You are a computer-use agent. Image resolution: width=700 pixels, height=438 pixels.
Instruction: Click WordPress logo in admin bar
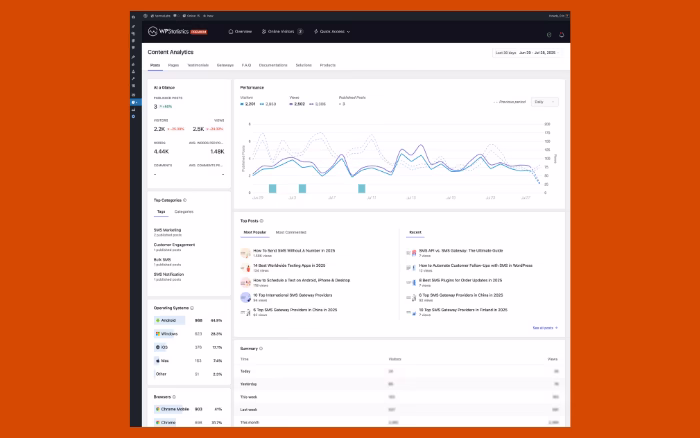point(146,16)
